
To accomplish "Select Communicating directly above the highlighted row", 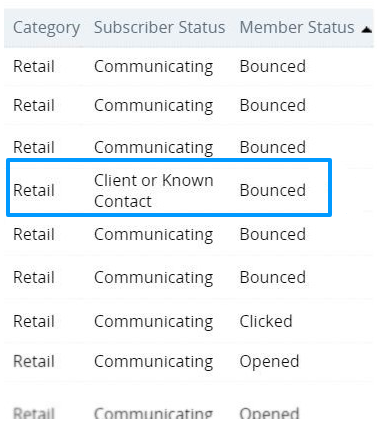I will (x=153, y=148).
